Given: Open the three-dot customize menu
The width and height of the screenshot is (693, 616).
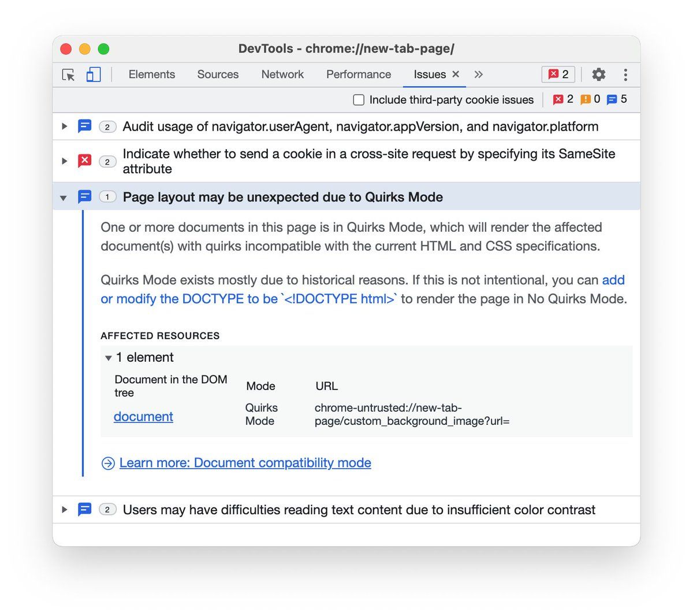Looking at the screenshot, I should point(625,75).
